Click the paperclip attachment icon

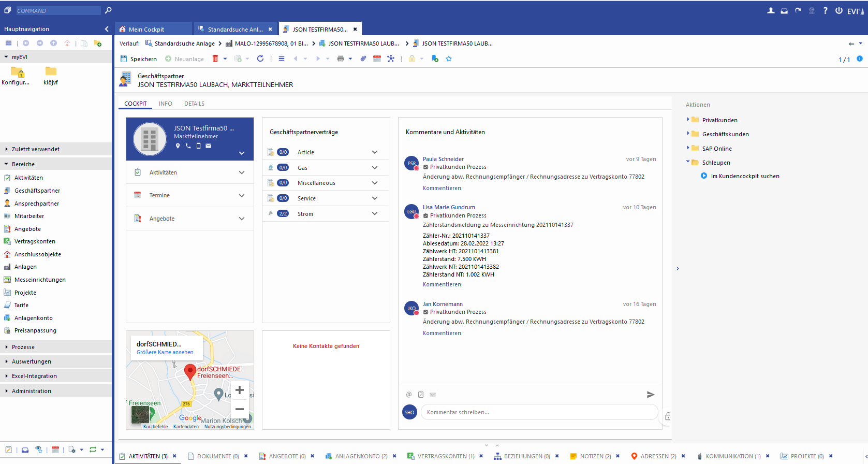pos(363,59)
